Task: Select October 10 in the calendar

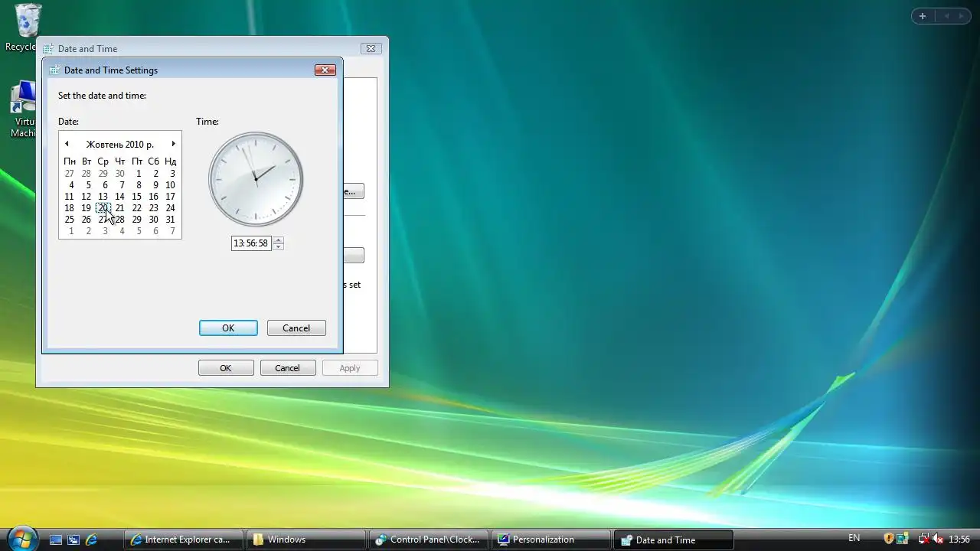Action: tap(171, 185)
